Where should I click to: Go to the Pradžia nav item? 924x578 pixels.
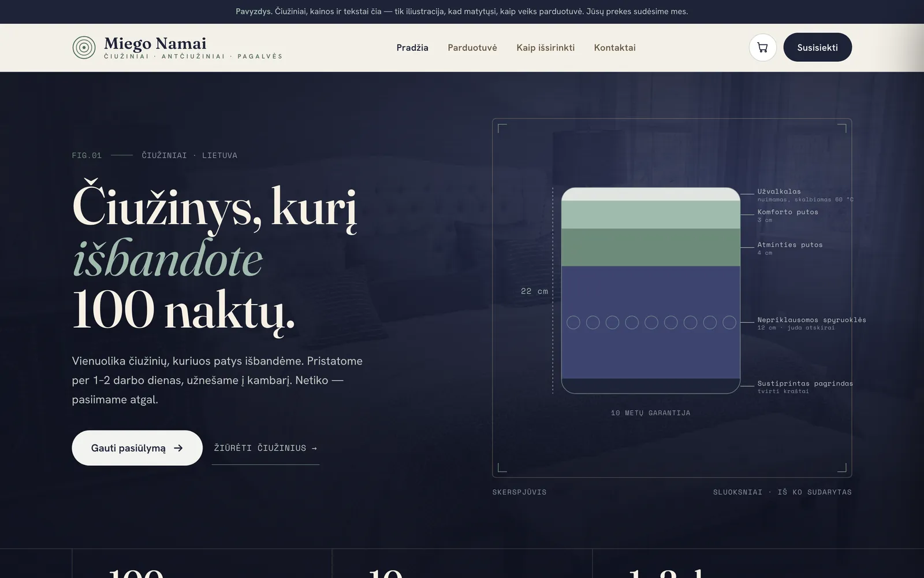[x=412, y=48]
